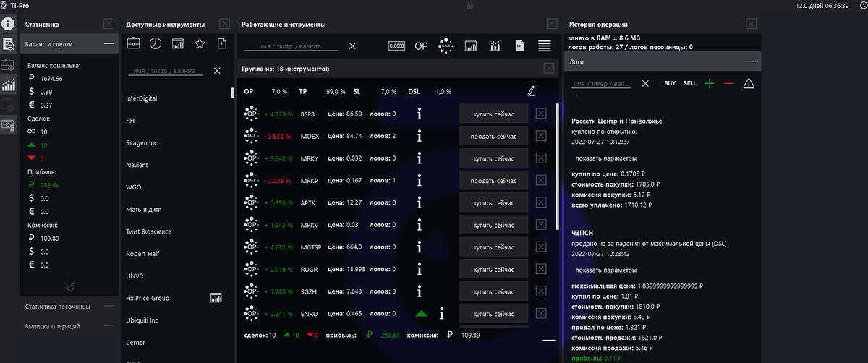Open the list view lines icon

(x=545, y=46)
